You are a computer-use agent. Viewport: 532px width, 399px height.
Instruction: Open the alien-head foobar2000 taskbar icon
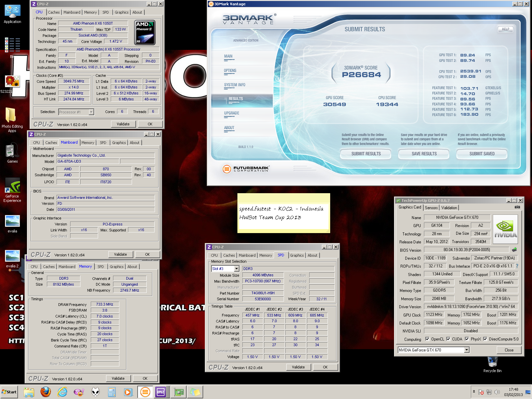(95, 392)
